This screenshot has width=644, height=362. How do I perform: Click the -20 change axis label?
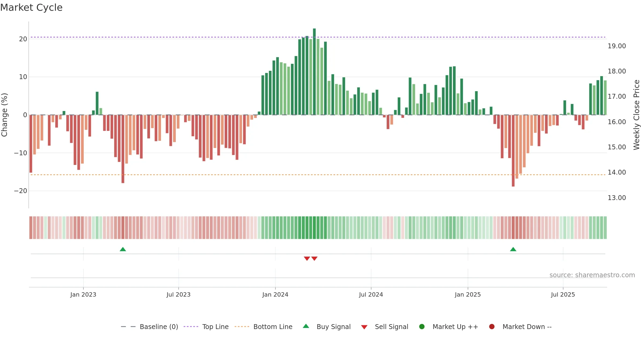pyautogui.click(x=20, y=191)
